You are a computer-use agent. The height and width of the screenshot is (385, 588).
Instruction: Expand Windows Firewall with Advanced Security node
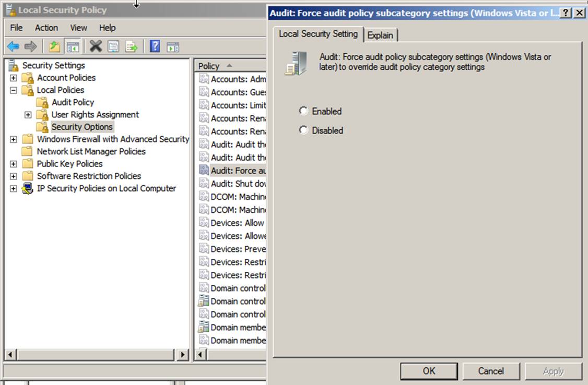(x=14, y=139)
